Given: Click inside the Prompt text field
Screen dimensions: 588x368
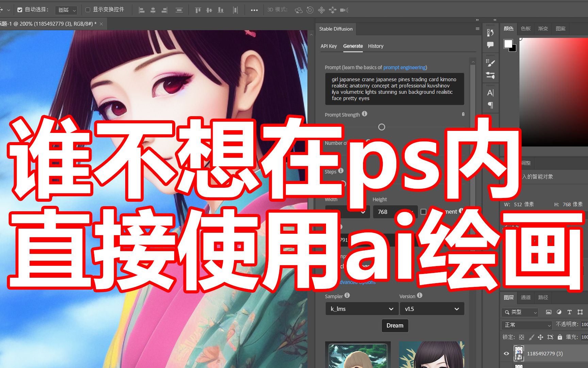Looking at the screenshot, I should 394,89.
